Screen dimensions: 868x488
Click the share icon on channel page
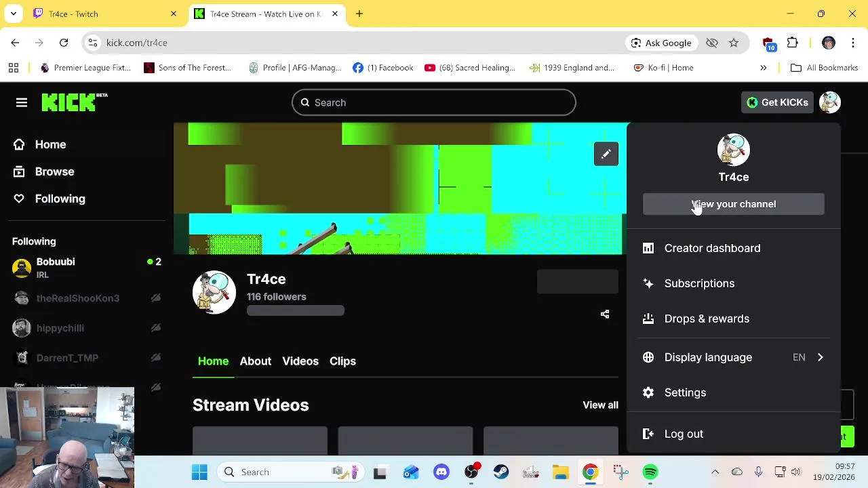605,314
